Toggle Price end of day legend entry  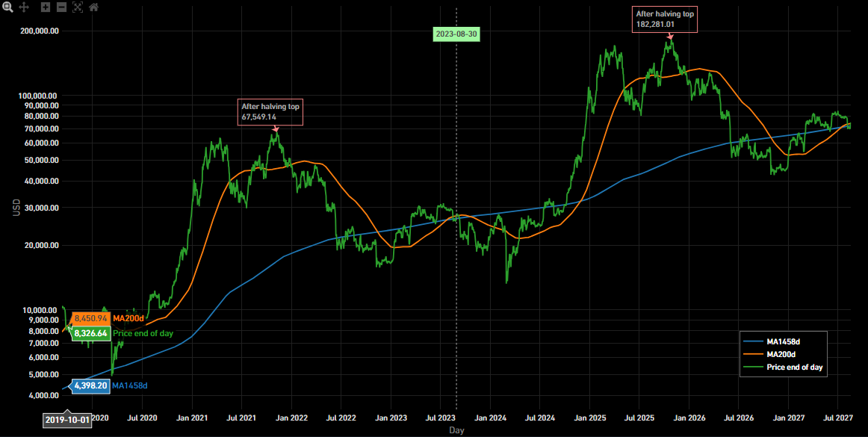click(783, 367)
